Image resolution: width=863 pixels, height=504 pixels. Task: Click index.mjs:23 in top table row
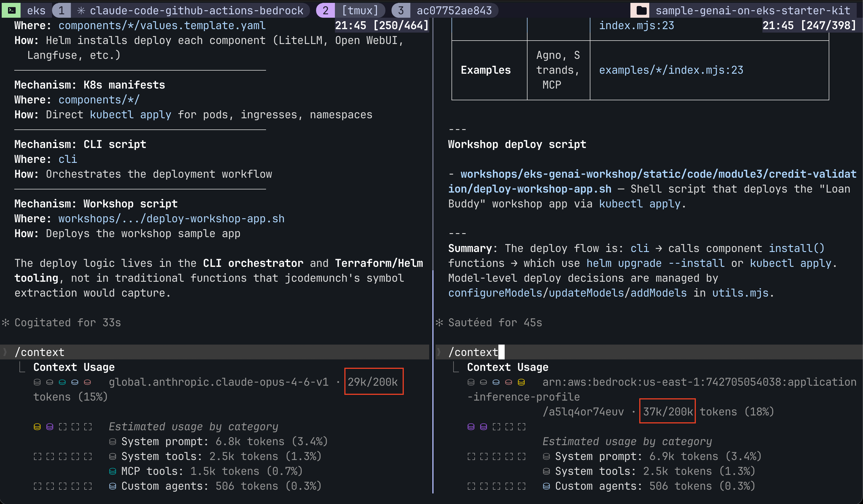click(636, 26)
